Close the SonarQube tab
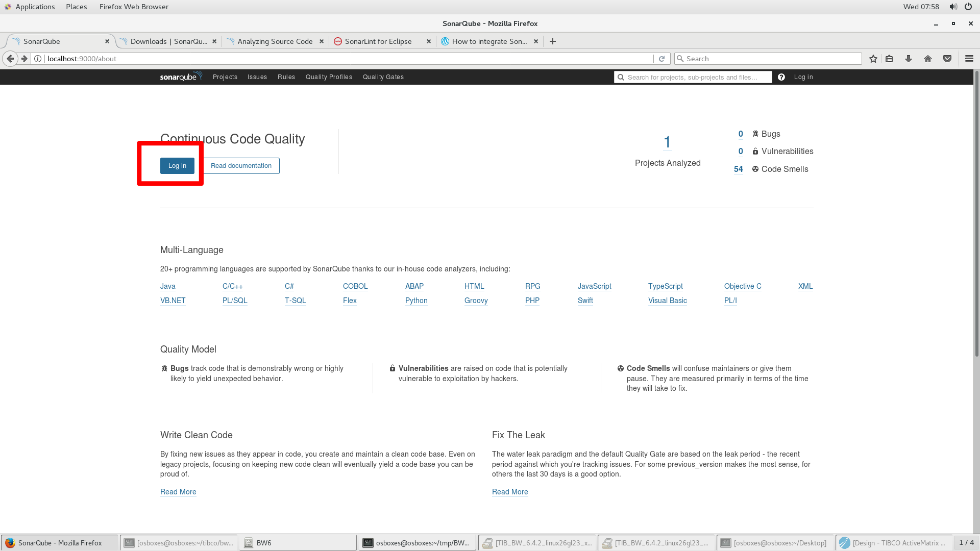Image resolution: width=980 pixels, height=551 pixels. pos(107,41)
